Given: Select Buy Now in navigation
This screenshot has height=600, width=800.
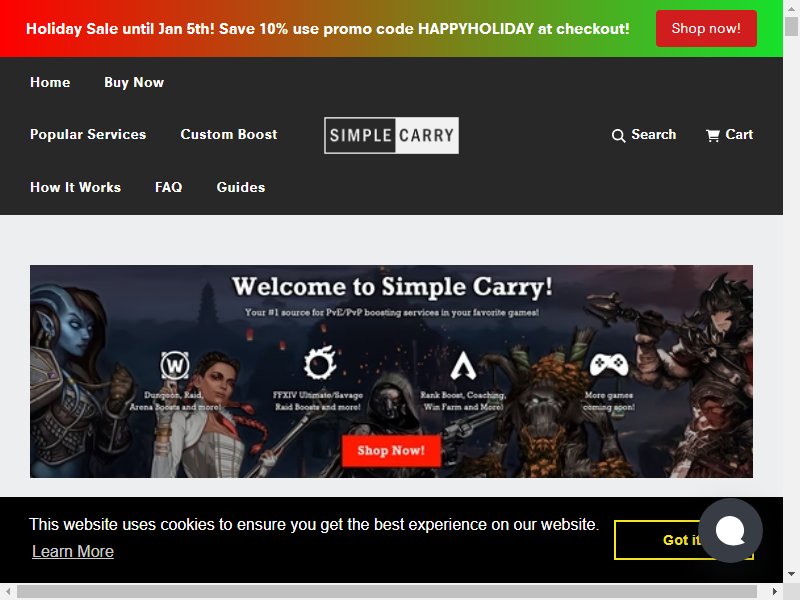Looking at the screenshot, I should tap(134, 83).
